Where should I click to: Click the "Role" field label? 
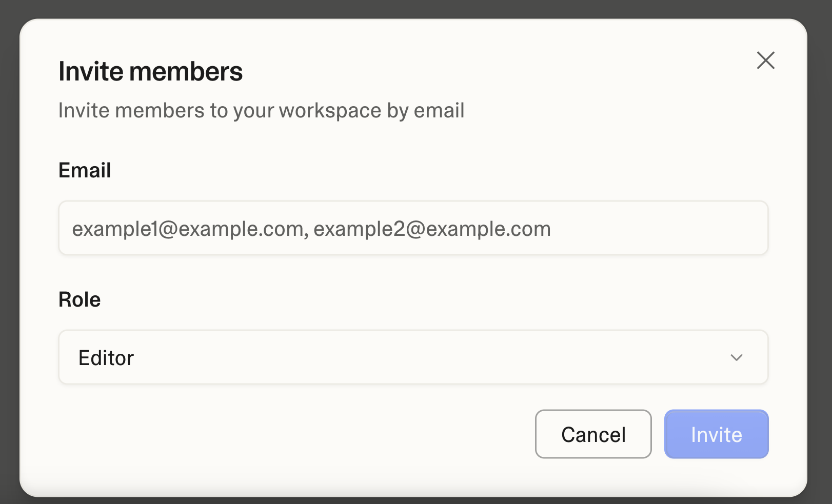[x=80, y=299]
